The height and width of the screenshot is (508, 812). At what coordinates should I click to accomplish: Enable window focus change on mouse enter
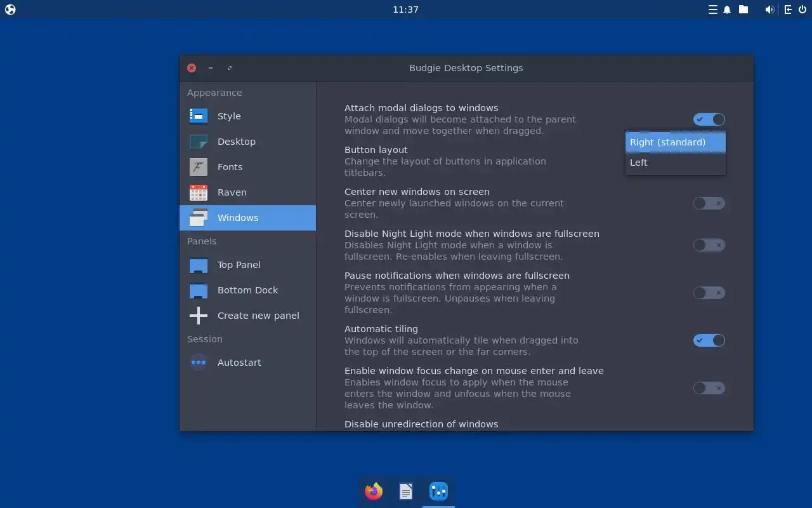[709, 388]
